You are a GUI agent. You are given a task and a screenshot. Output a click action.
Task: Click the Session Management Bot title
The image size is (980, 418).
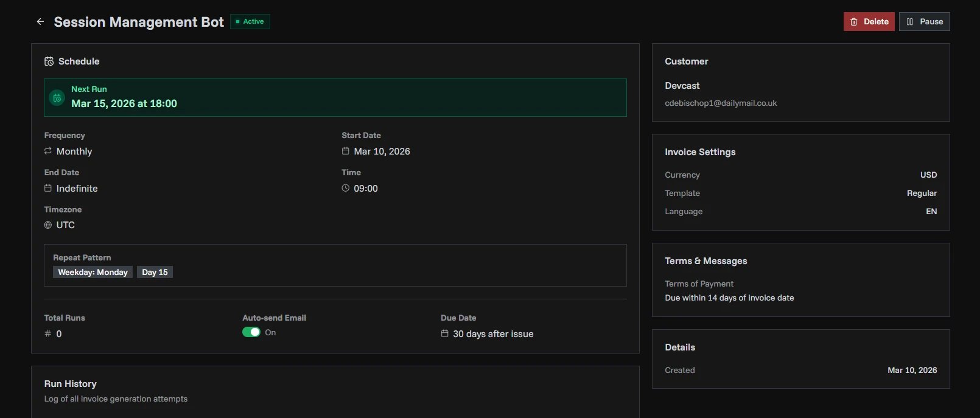(x=139, y=22)
